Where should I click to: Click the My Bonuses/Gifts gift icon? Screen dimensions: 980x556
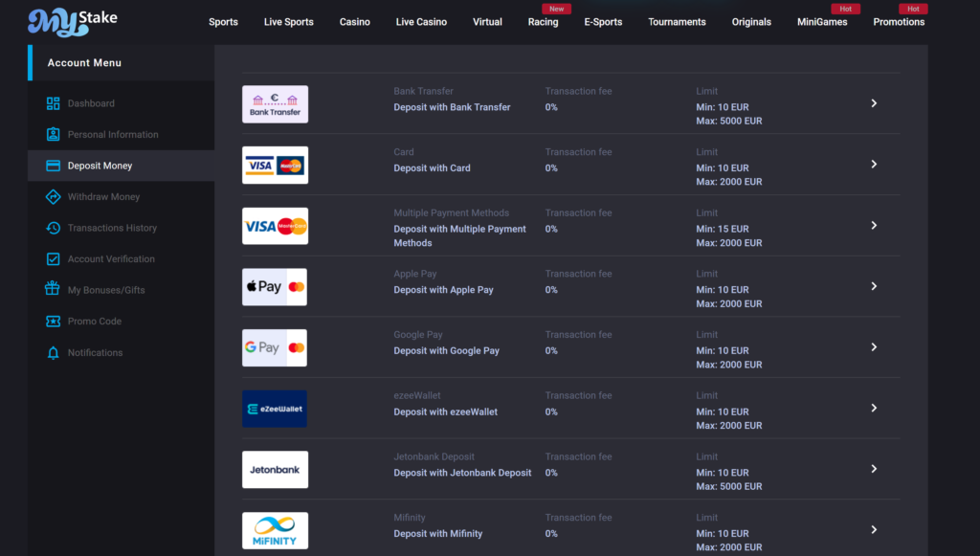pyautogui.click(x=53, y=289)
